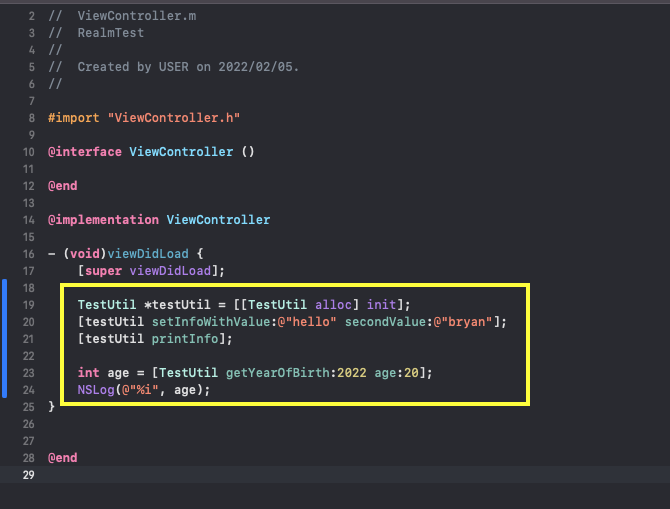
Task: Click the NSLog function call
Action: tap(96, 390)
